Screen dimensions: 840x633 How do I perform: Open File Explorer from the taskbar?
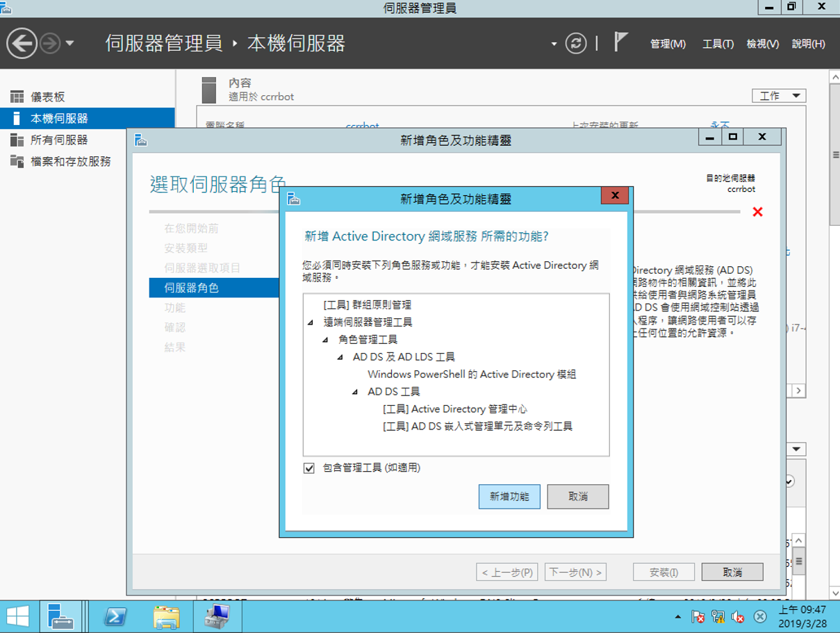166,616
